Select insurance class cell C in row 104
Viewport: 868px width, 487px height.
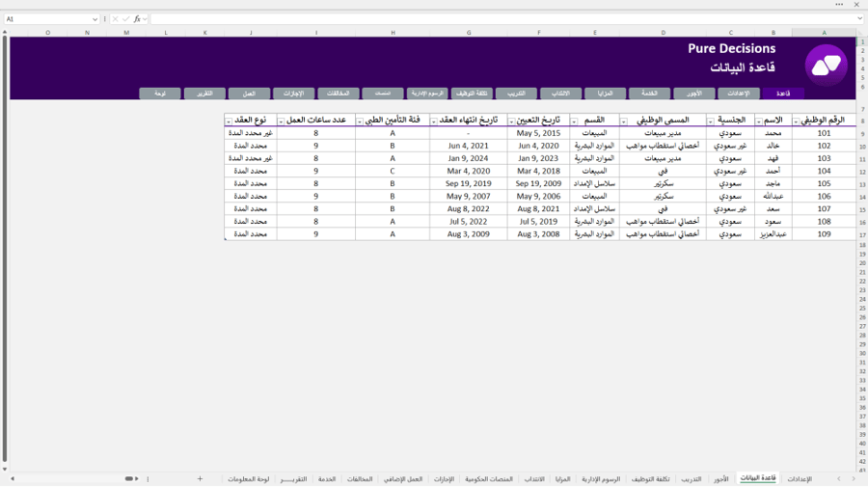(x=393, y=171)
